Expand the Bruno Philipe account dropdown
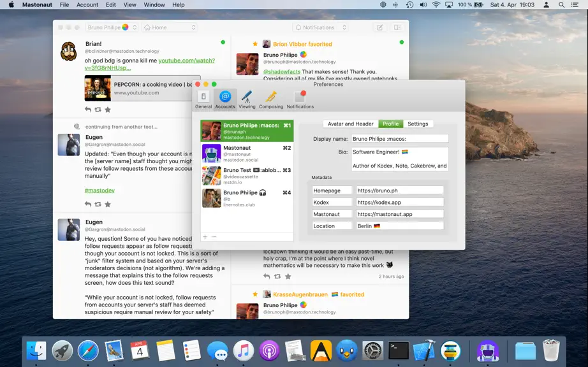This screenshot has height=367, width=588. point(112,27)
